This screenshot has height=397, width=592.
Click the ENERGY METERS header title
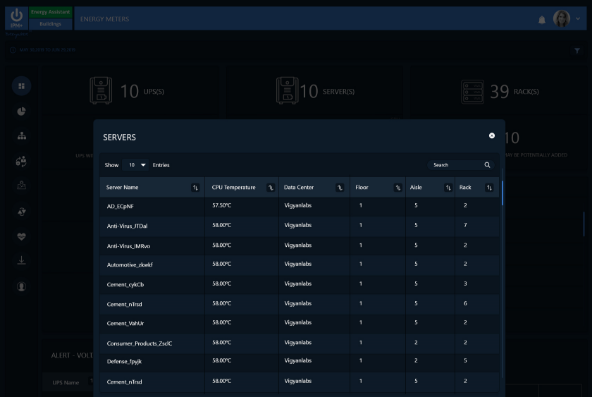pyautogui.click(x=105, y=19)
